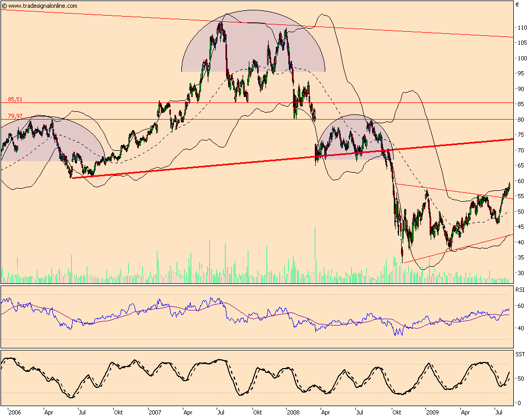Click the Apr label of year 2008
Image resolution: width=532 pixels, height=416 pixels.
click(325, 412)
